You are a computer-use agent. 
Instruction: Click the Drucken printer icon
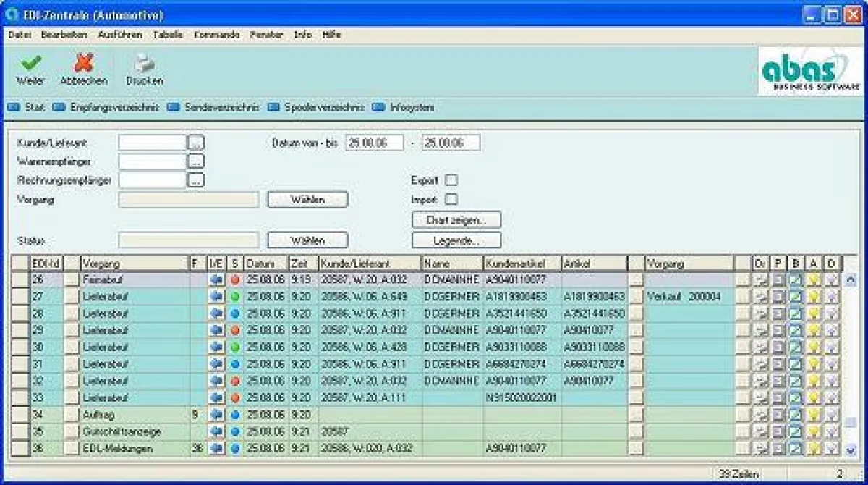click(x=144, y=64)
